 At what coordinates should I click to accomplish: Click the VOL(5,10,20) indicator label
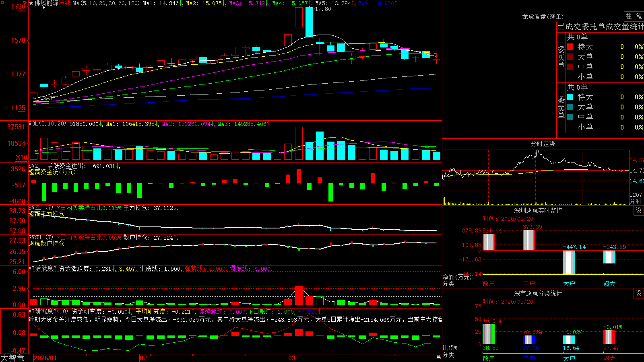(x=47, y=124)
